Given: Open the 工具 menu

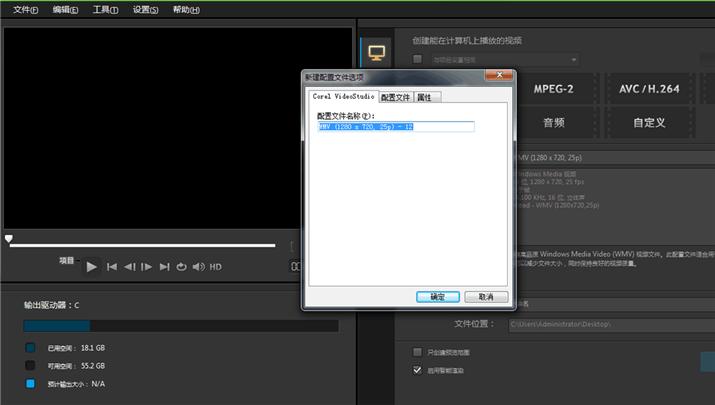Looking at the screenshot, I should [105, 10].
